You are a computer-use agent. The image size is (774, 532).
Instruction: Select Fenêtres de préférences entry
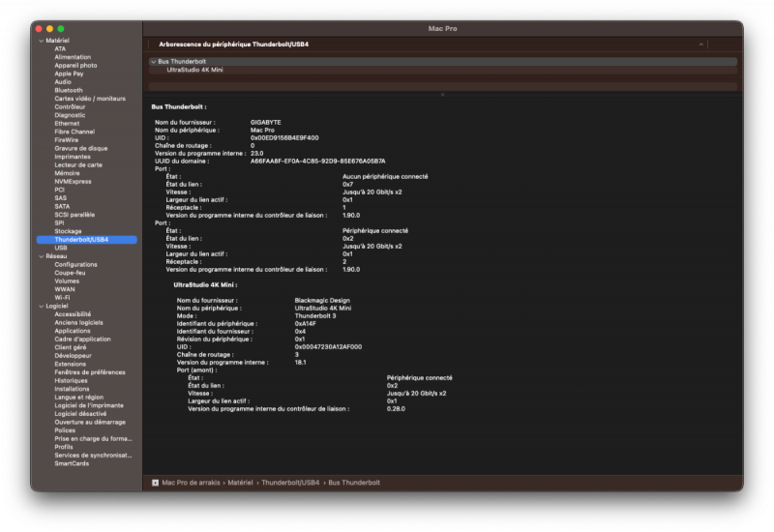click(x=90, y=372)
